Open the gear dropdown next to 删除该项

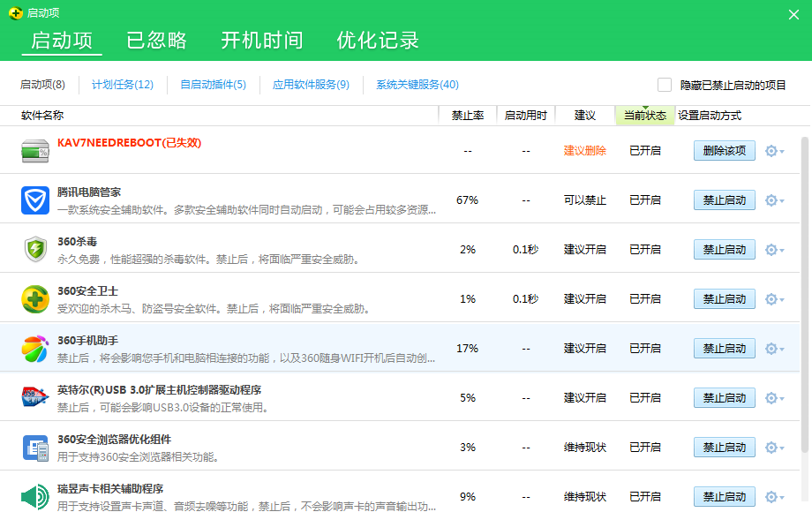point(772,150)
